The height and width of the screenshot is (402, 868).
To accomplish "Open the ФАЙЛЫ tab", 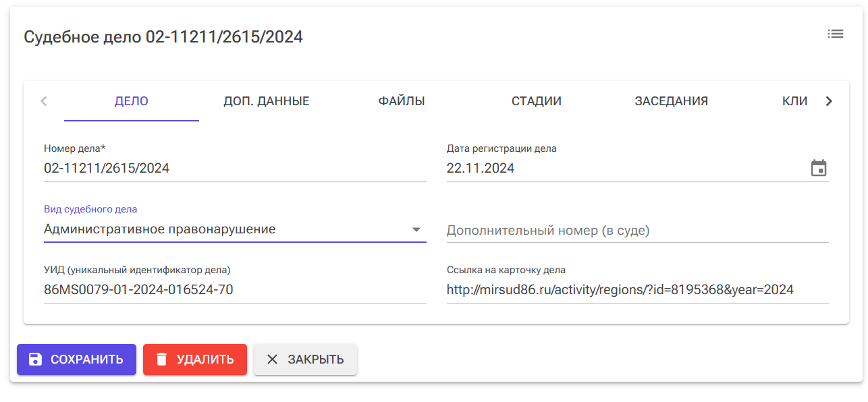I will click(x=401, y=101).
